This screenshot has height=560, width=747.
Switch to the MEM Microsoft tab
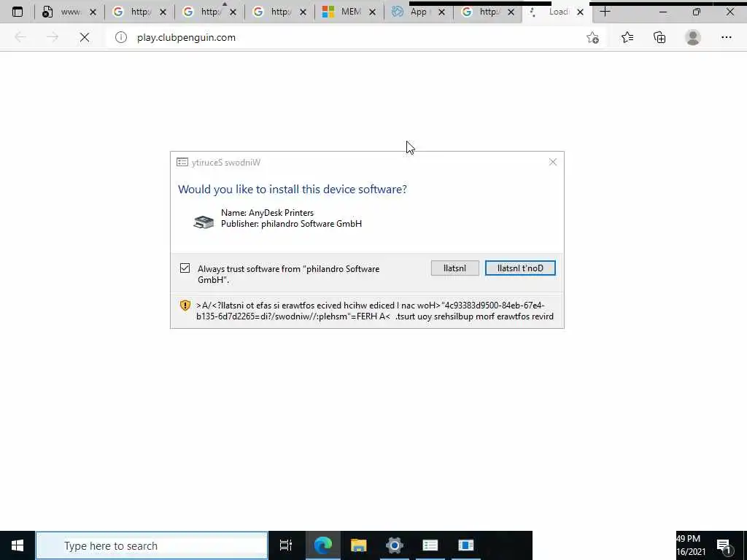tap(349, 12)
